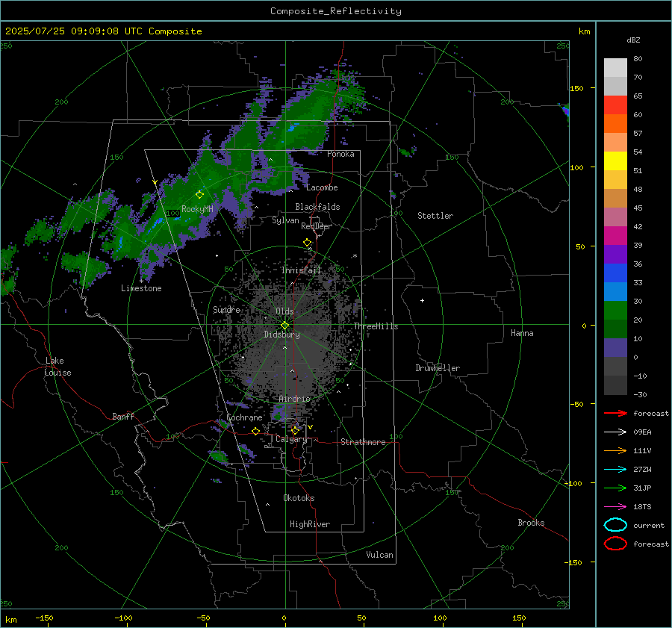Click the Didsbury label
This screenshot has height=628, width=672.
click(282, 335)
